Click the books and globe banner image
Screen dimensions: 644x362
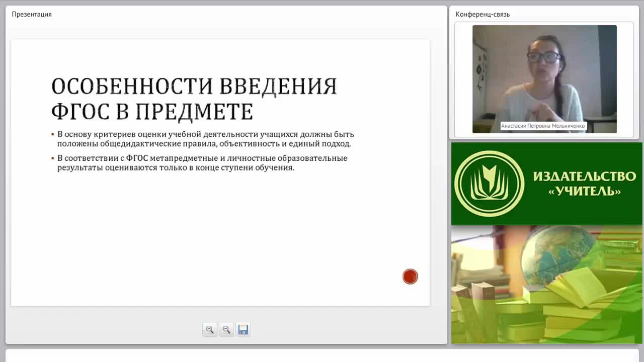point(546,285)
